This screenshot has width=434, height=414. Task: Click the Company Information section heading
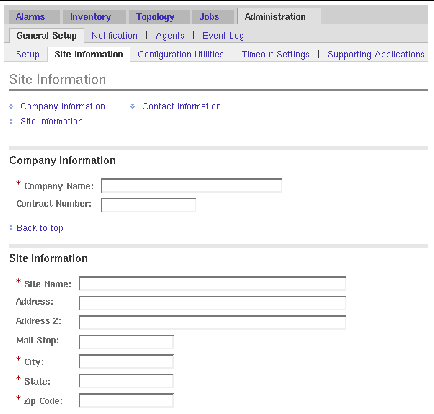[x=62, y=160]
